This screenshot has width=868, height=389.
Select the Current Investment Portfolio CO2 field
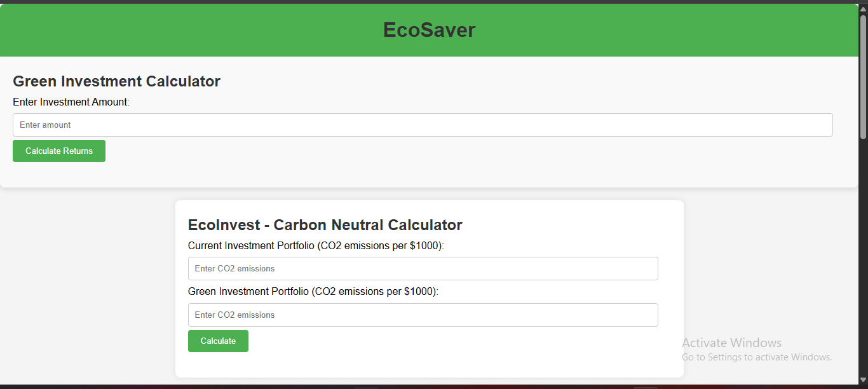[x=423, y=268]
